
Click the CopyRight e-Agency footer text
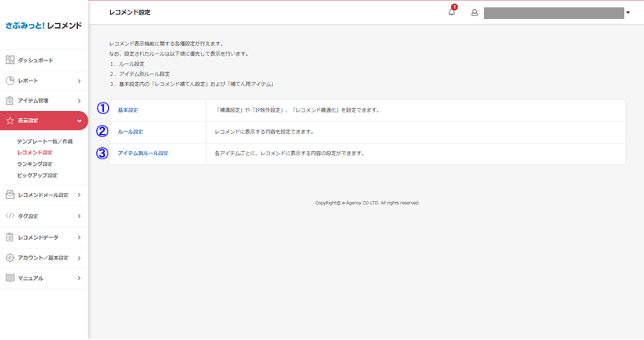(x=368, y=203)
